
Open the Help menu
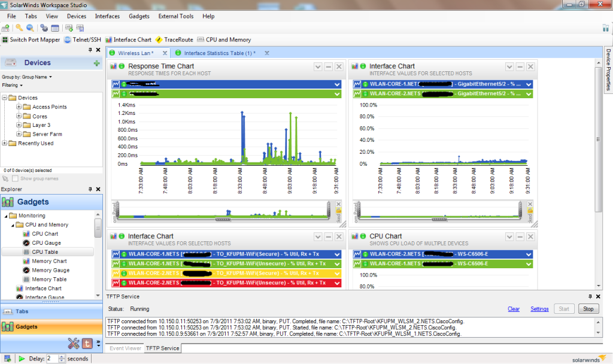click(x=208, y=16)
